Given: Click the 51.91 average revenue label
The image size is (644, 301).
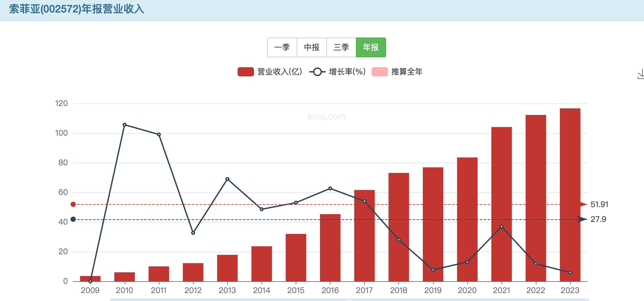Looking at the screenshot, I should click(599, 205).
